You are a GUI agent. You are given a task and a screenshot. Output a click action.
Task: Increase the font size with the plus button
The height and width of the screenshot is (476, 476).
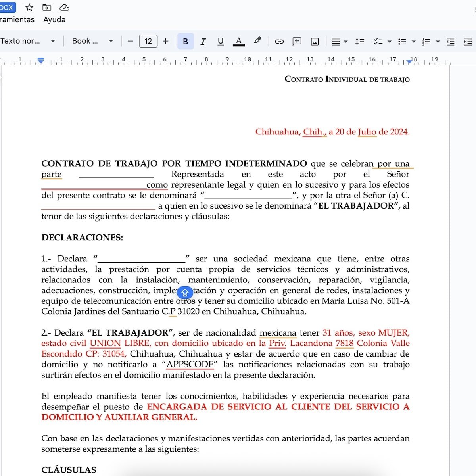click(165, 41)
